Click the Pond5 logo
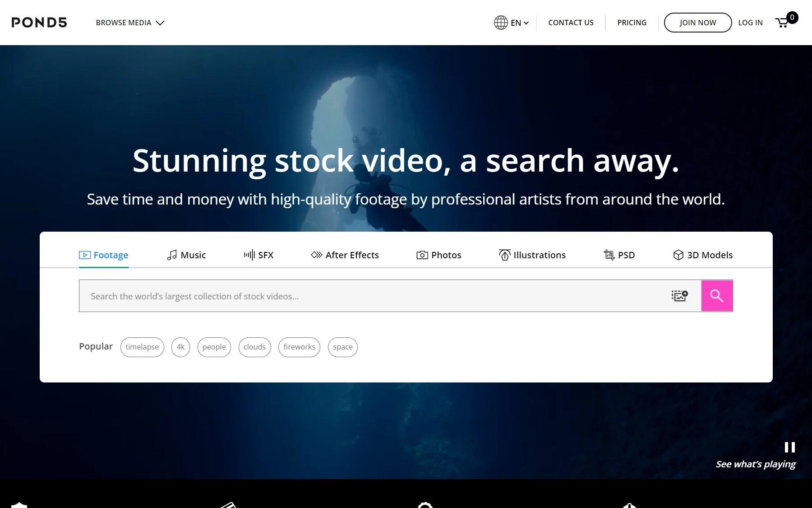The height and width of the screenshot is (508, 812). pos(39,23)
